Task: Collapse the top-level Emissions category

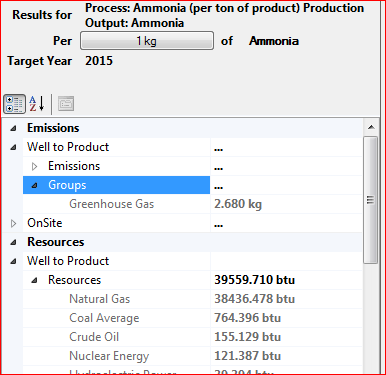Action: coord(13,128)
